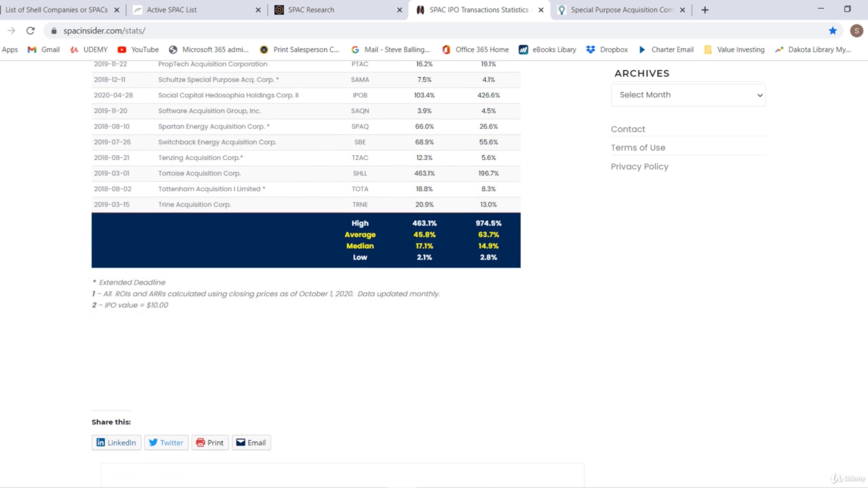Screen dimensions: 868x488
Task: Open the Privacy Policy link
Action: pos(639,166)
